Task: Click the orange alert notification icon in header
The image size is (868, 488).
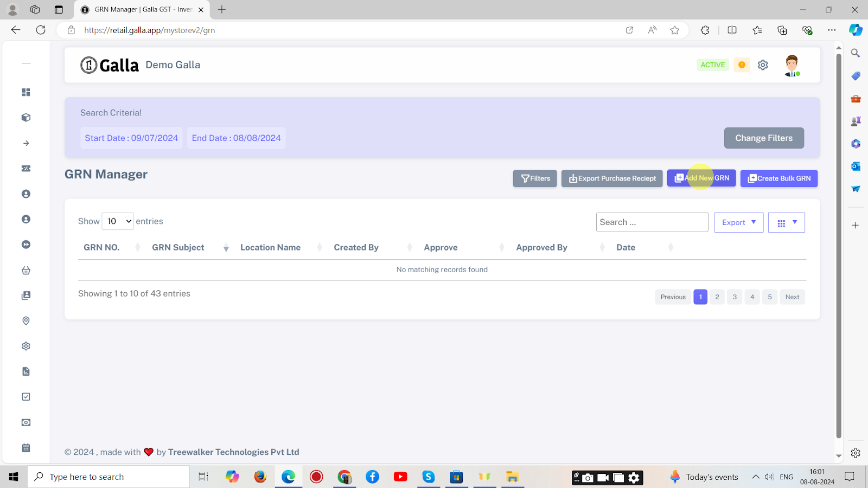Action: [742, 65]
